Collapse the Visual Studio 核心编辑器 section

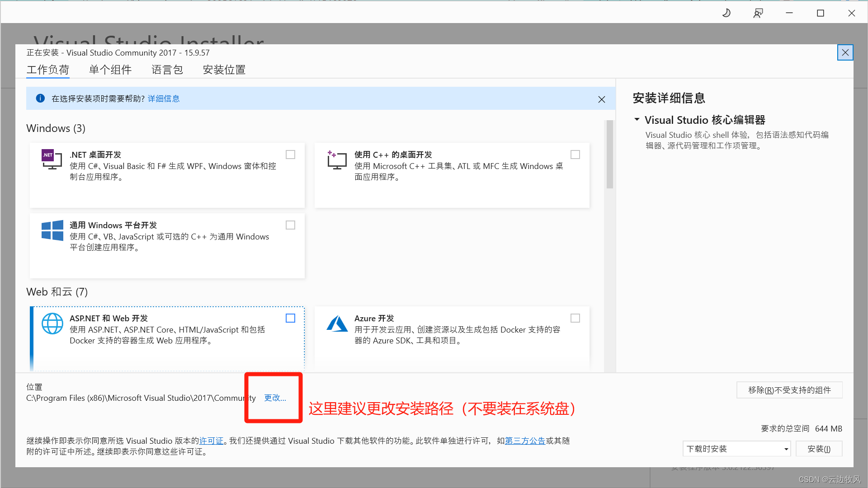pyautogui.click(x=637, y=120)
